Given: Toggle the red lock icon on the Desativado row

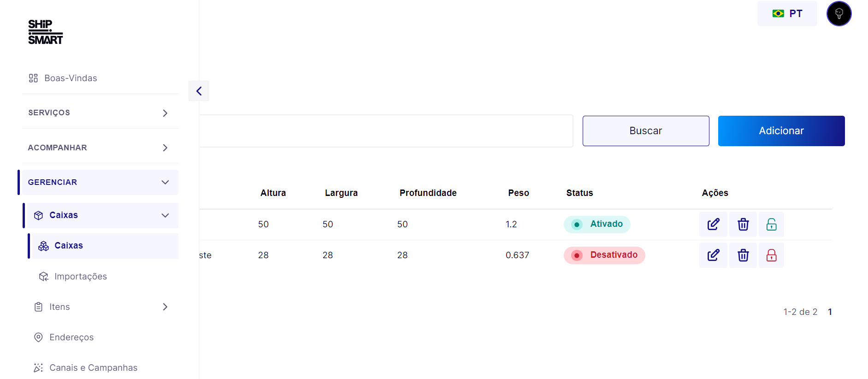Looking at the screenshot, I should (x=771, y=255).
